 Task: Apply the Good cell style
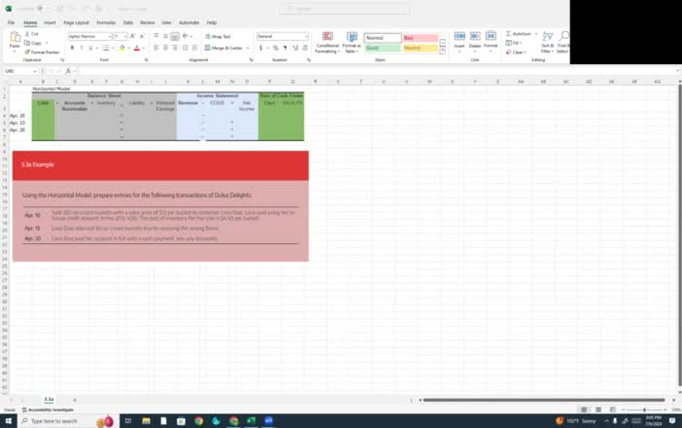click(382, 48)
